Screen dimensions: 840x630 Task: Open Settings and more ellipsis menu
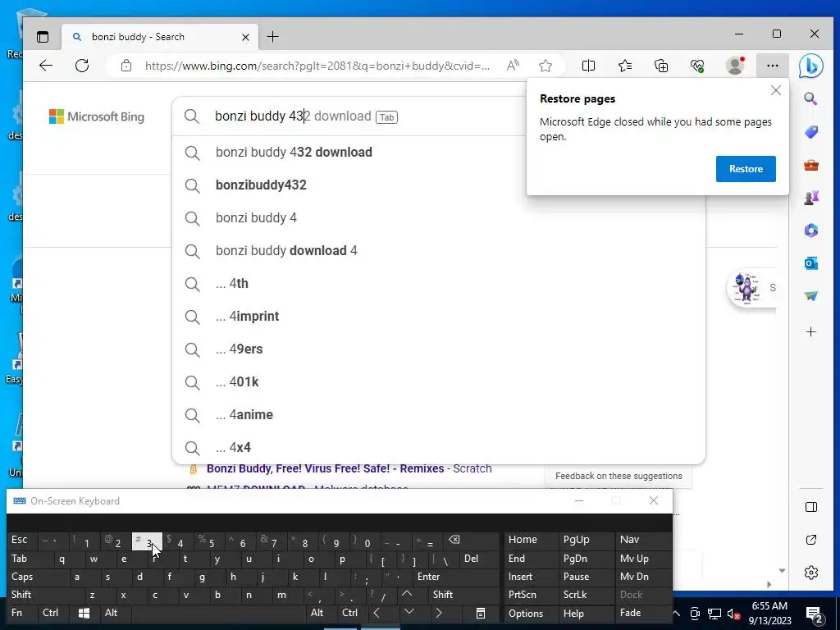coord(773,66)
